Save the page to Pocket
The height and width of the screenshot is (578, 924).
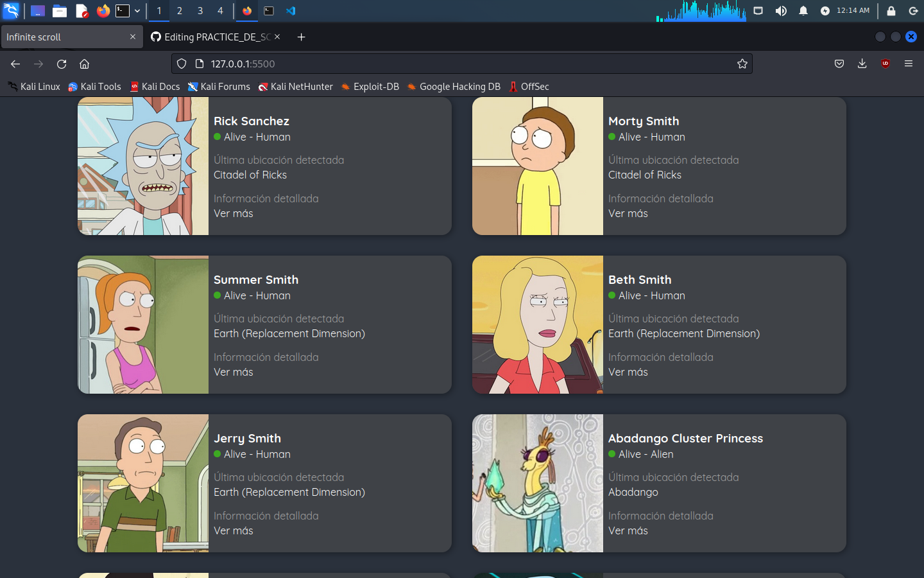pos(839,64)
